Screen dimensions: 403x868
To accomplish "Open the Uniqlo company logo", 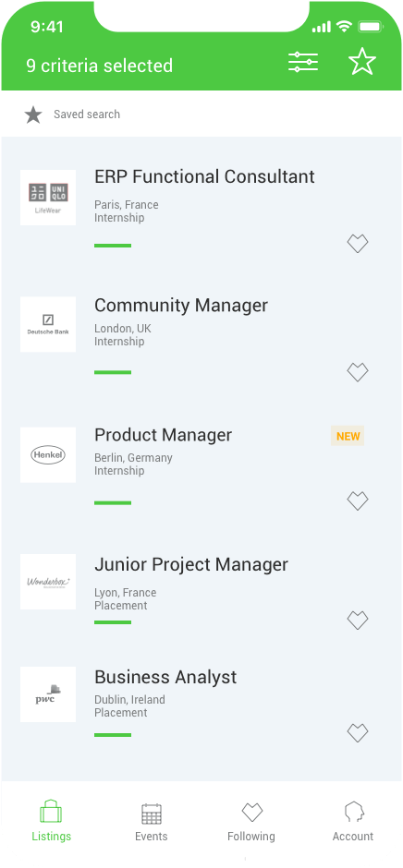I will [x=48, y=198].
